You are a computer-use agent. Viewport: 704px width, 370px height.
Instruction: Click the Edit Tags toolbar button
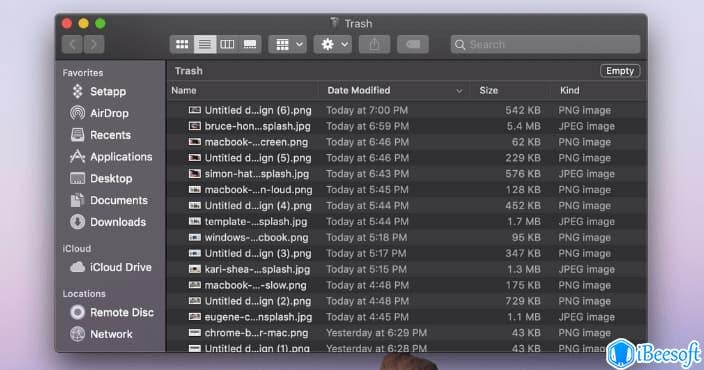[x=413, y=44]
